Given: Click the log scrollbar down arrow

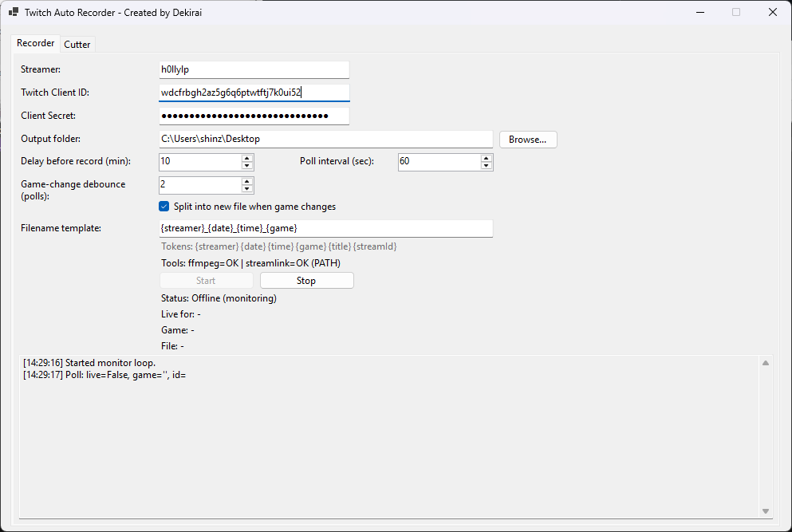Looking at the screenshot, I should pyautogui.click(x=766, y=511).
